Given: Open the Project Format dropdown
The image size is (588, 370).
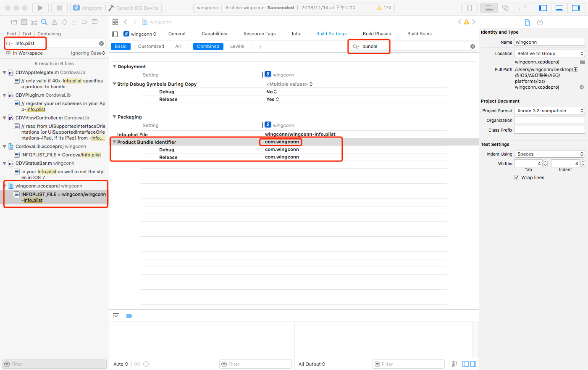Looking at the screenshot, I should pyautogui.click(x=549, y=111).
